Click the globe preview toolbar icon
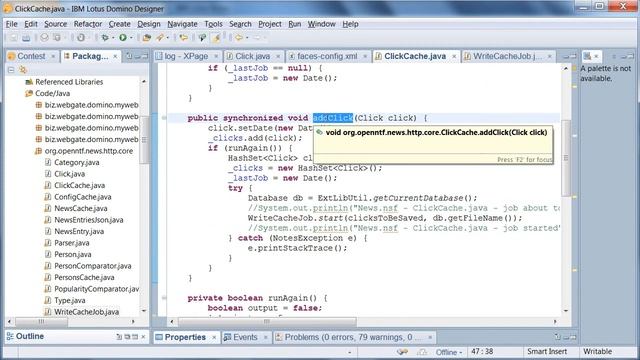The width and height of the screenshot is (640, 360). [44, 38]
